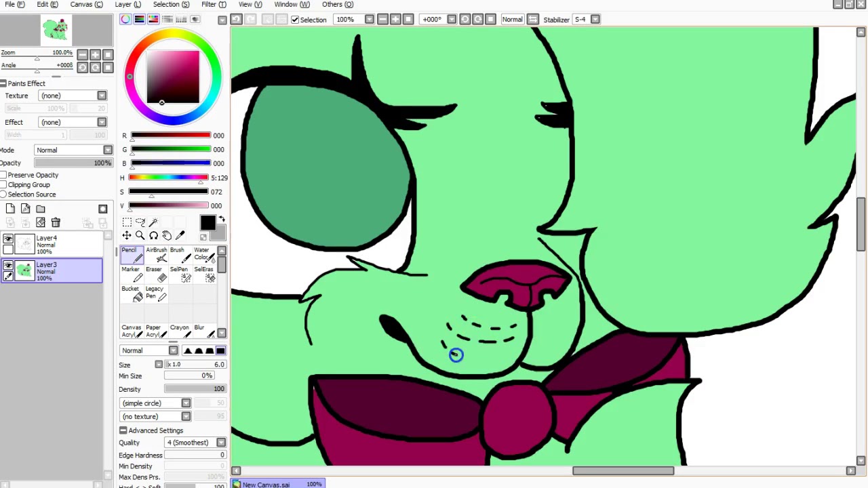The image size is (868, 488).
Task: Switch to the New Canvas.sai document tab
Action: click(279, 484)
